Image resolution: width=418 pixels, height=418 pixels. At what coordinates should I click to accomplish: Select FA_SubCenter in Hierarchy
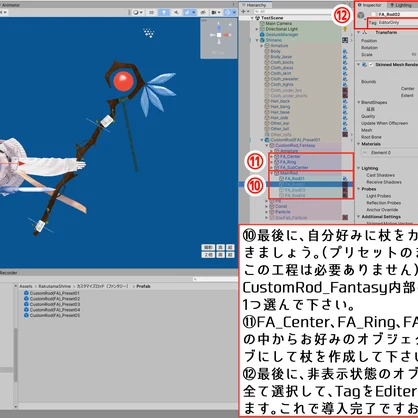pyautogui.click(x=294, y=168)
